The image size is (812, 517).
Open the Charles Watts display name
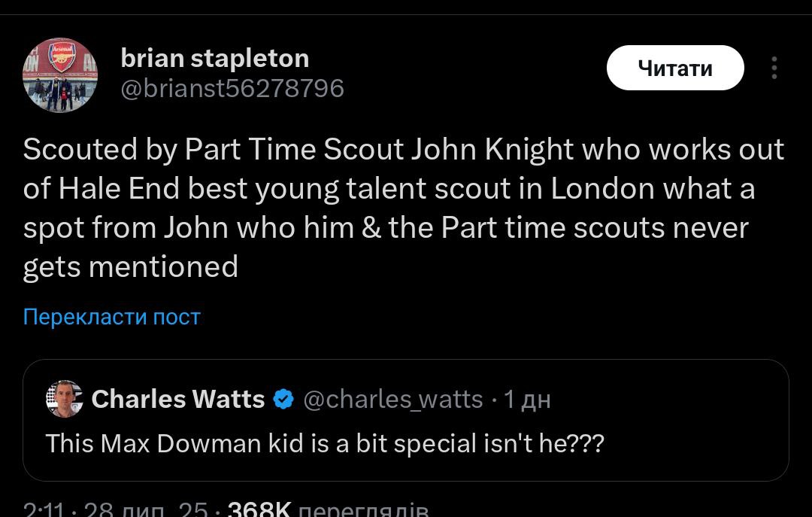click(x=177, y=399)
